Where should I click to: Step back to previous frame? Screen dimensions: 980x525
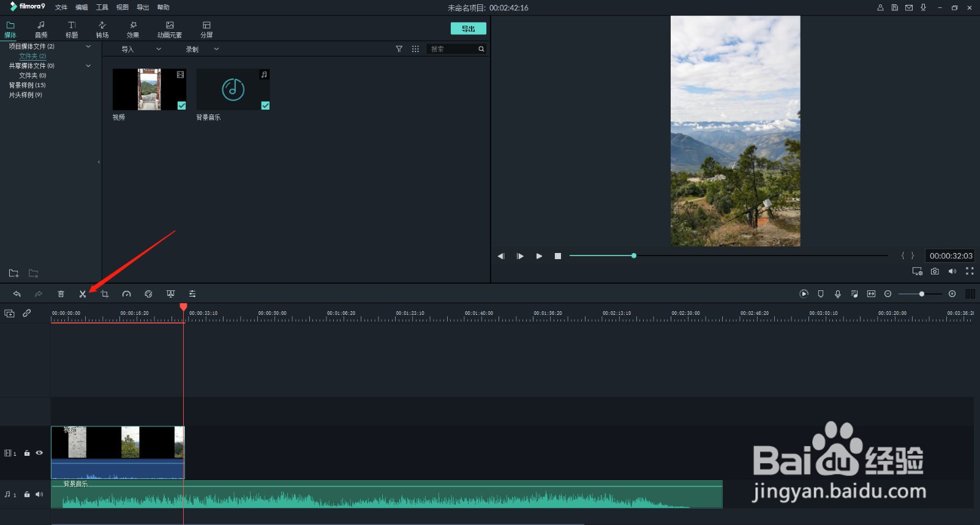coord(501,256)
